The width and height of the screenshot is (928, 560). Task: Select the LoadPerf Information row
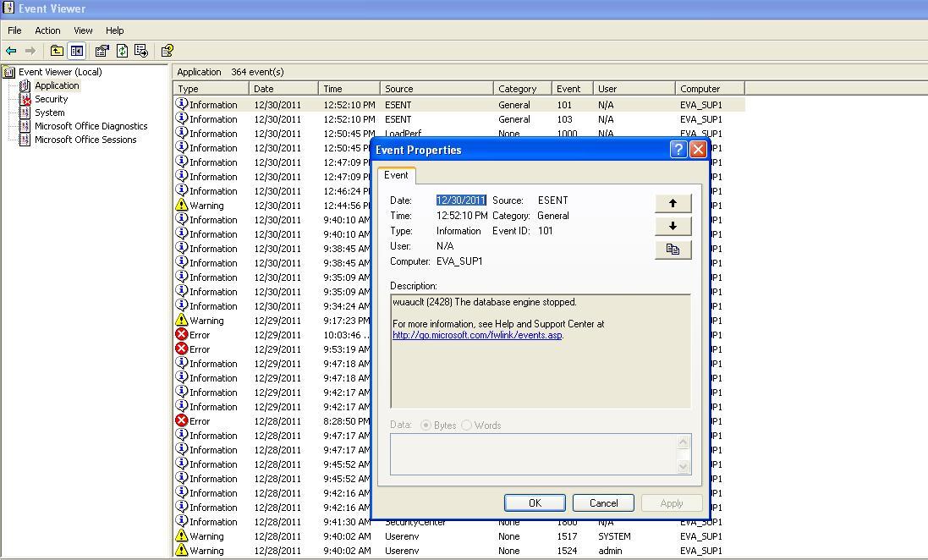coord(459,134)
